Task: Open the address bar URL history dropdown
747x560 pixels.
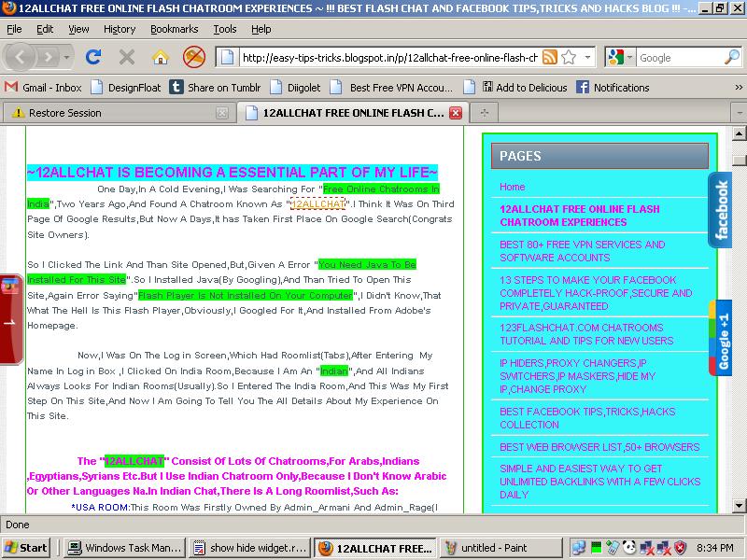Action: (588, 58)
